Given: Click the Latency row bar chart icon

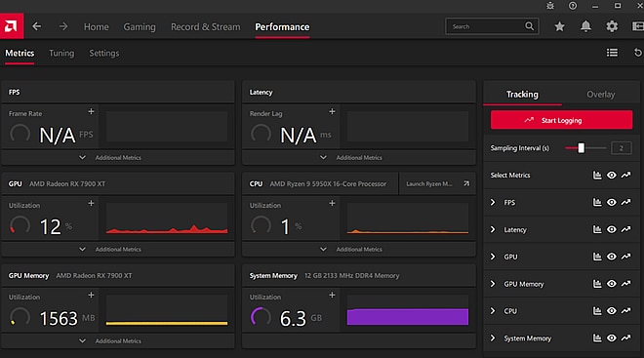Looking at the screenshot, I should [597, 229].
